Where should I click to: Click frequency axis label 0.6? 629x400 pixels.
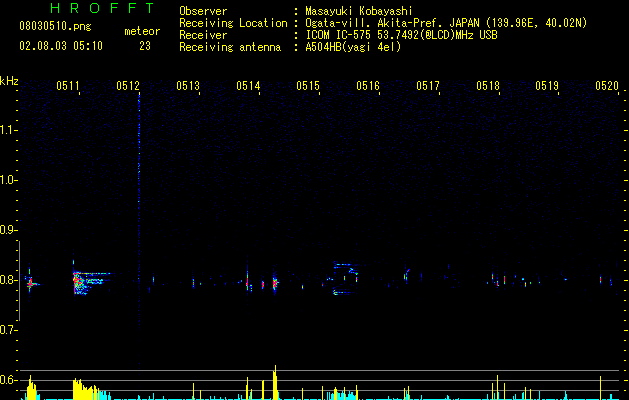click(7, 380)
